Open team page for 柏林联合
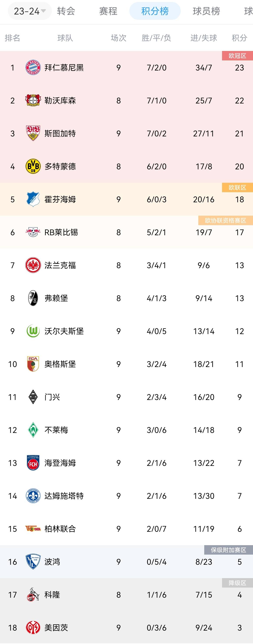This screenshot has width=253, height=644. (x=60, y=529)
